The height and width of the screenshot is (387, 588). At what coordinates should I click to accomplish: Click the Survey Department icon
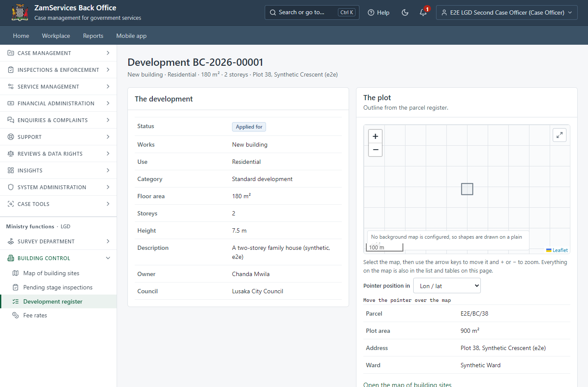point(11,241)
